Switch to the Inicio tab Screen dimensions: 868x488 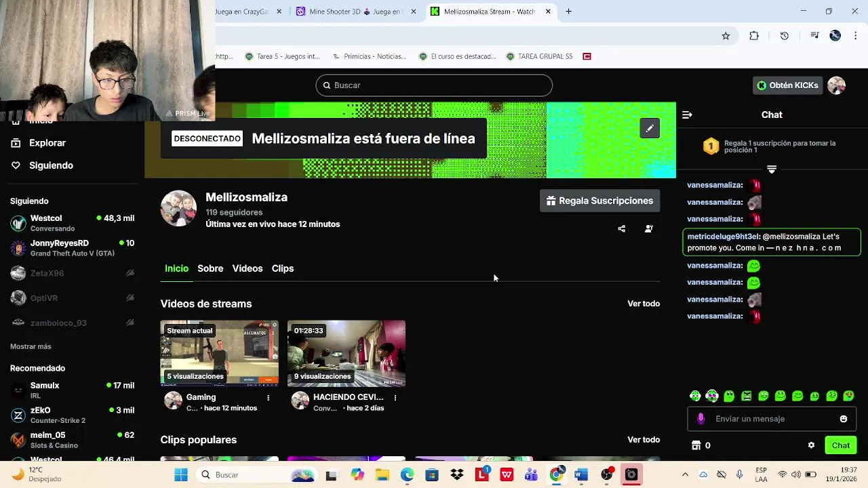176,268
